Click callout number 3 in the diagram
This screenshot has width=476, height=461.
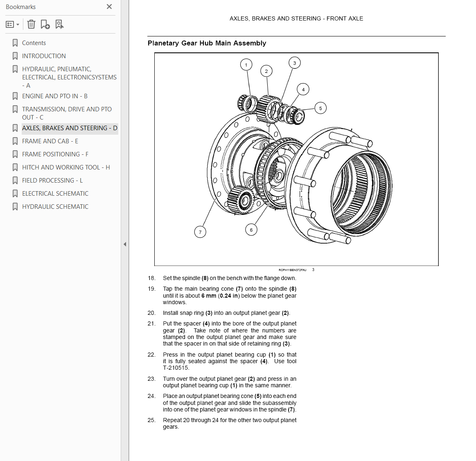click(x=294, y=63)
